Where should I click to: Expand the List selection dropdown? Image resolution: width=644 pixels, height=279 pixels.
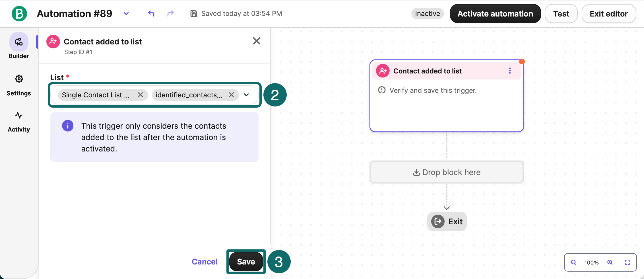[x=247, y=95]
